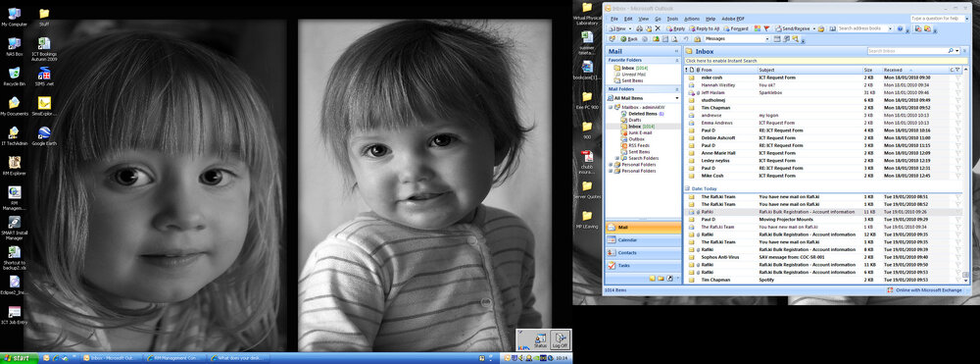The image size is (980, 364).
Task: Click the Shortcuts icon below Tasks
Action: (669, 279)
